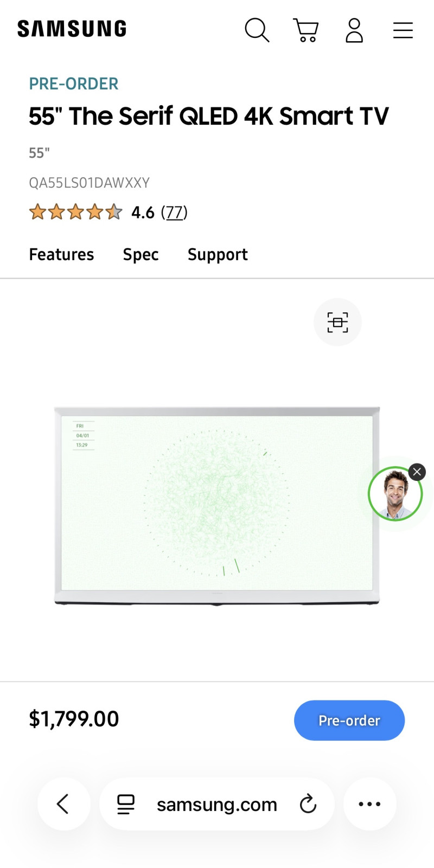This screenshot has height=868, width=434.
Task: Open the search magnifier icon
Action: (x=257, y=30)
